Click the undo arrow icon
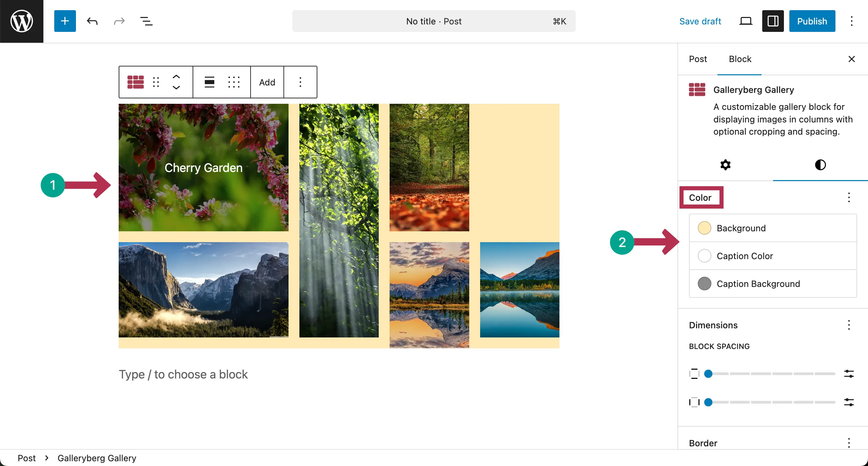The height and width of the screenshot is (466, 868). click(92, 21)
